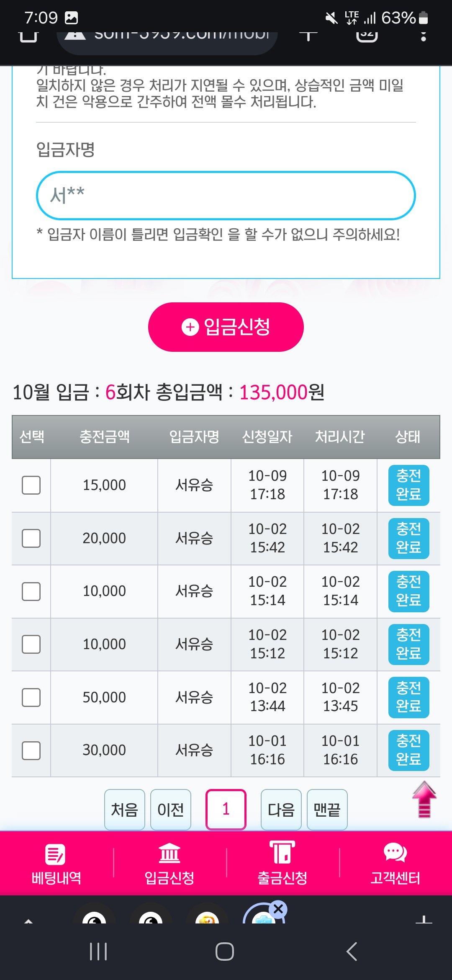452x980 pixels.
Task: Tick the checkbox for the 30,000 deposit
Action: (x=31, y=750)
